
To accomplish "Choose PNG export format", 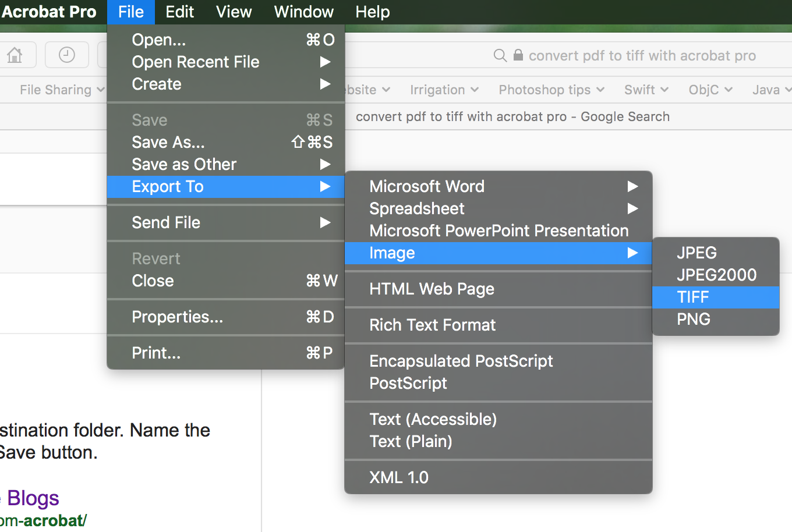I will tap(693, 319).
